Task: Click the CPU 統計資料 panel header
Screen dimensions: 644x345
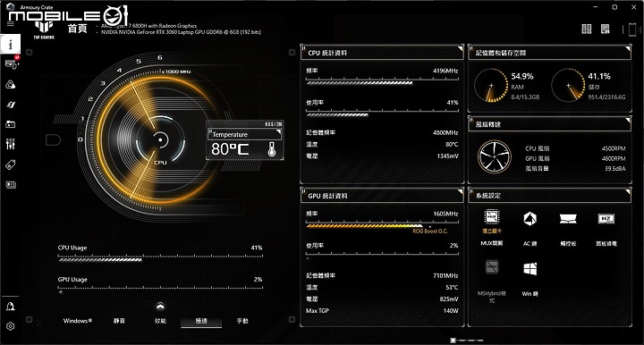Action: [x=382, y=53]
